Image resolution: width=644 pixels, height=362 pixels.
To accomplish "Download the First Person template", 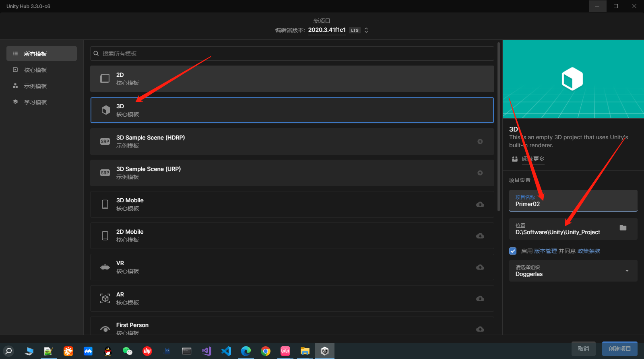I will [x=480, y=329].
